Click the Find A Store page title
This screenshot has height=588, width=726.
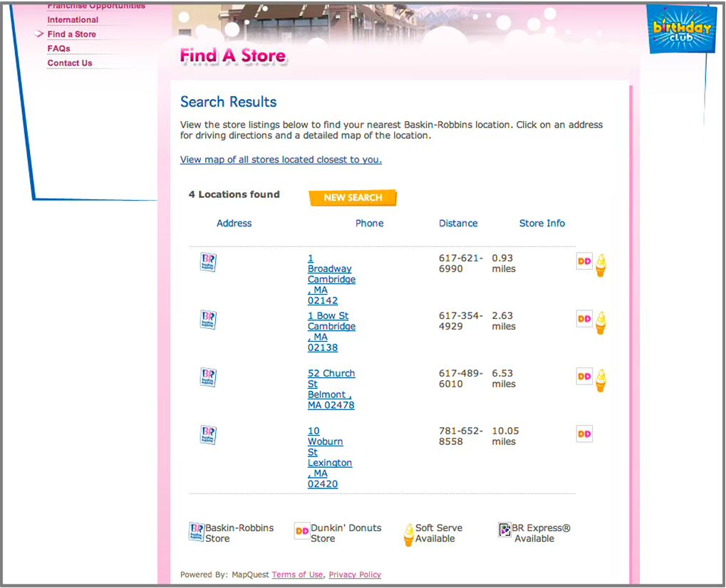click(x=233, y=56)
